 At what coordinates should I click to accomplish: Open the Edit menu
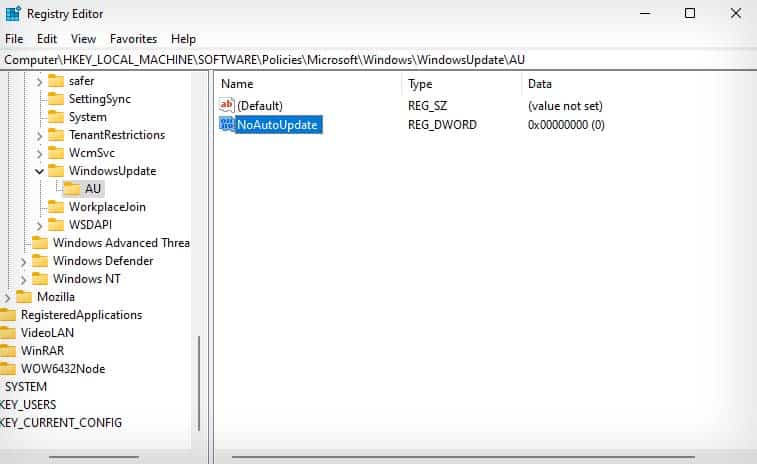47,39
